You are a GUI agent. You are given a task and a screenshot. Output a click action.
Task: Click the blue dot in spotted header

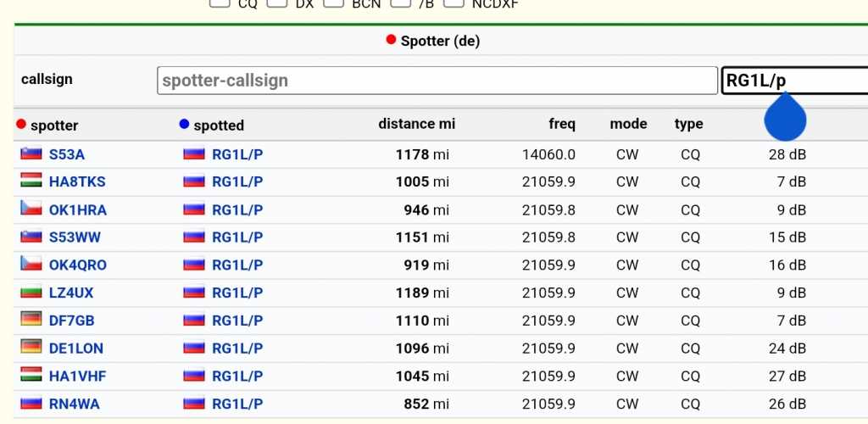pos(184,124)
